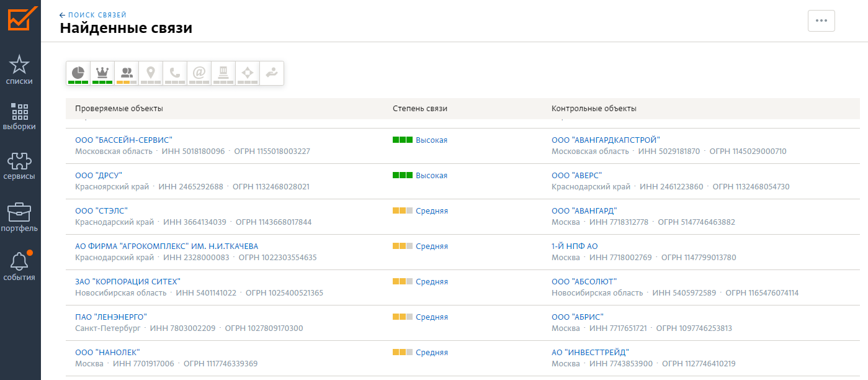Click Средняя in the АГРОКОМПЛЕКС row
Screen dimensions: 868x380
coord(432,247)
